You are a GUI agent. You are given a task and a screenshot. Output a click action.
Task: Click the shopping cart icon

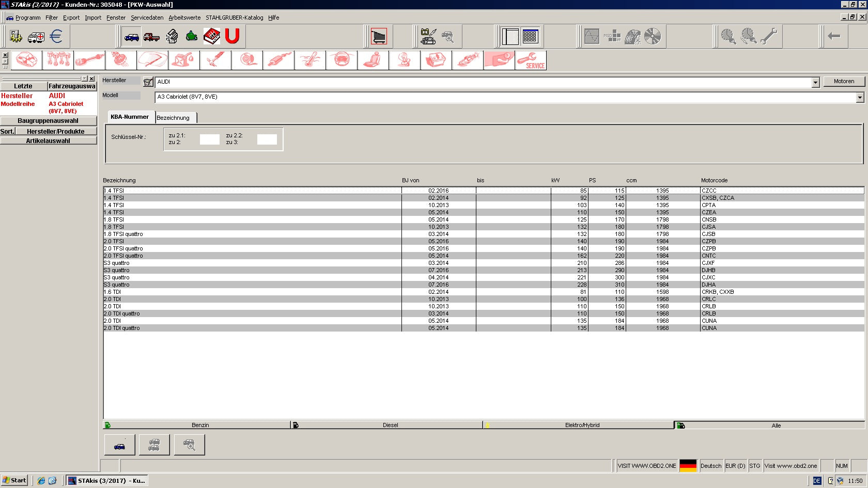tap(379, 37)
